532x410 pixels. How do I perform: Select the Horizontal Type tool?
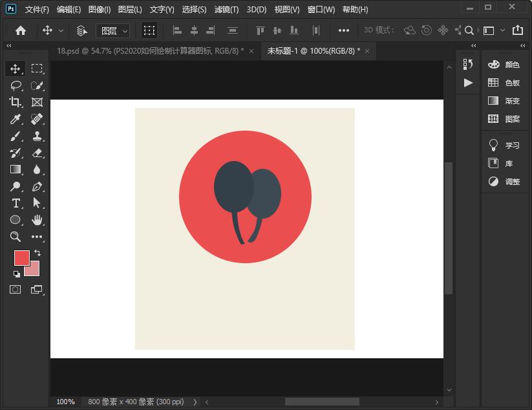(16, 203)
